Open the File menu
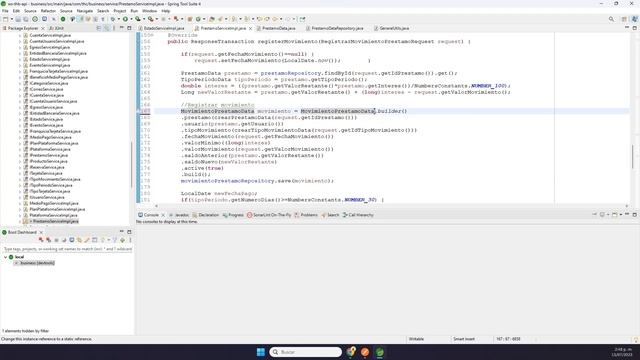The image size is (640, 360). click(5, 11)
